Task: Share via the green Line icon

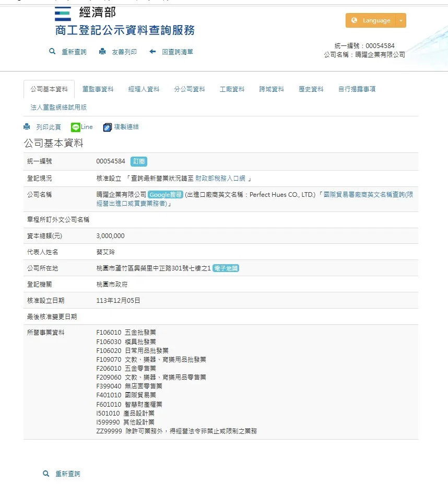Action: tap(75, 127)
